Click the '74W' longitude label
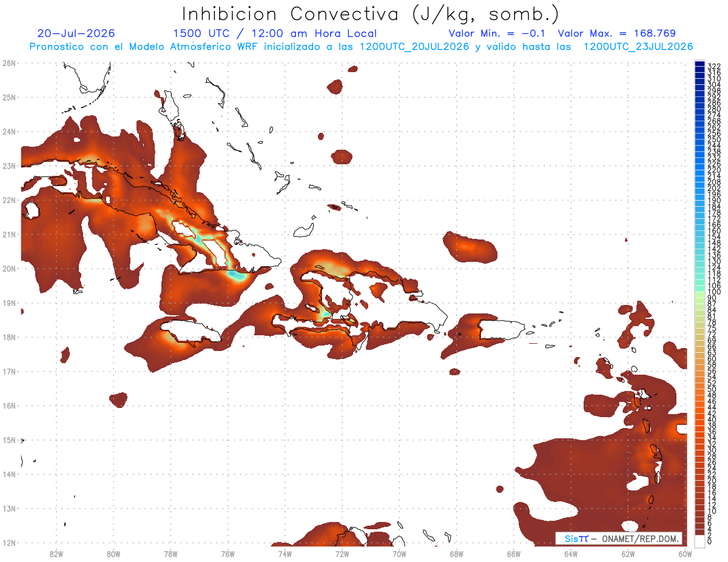Viewport: 728px width, 562px height. (285, 554)
